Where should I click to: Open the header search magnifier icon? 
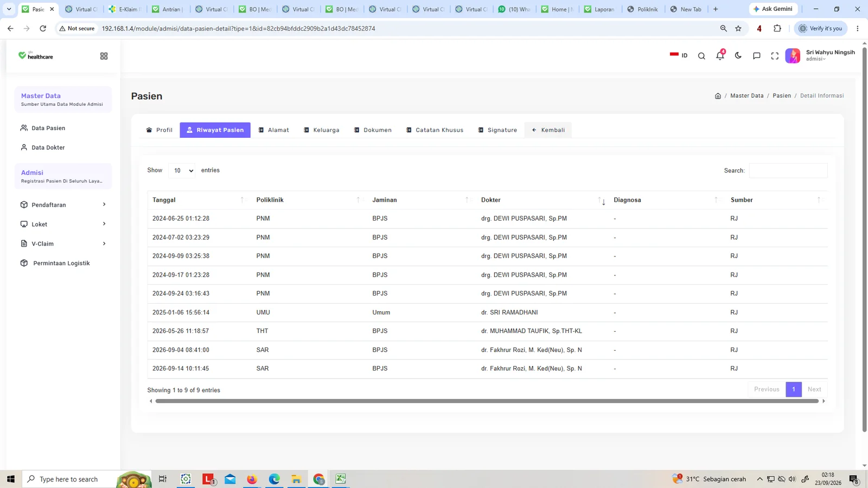click(701, 56)
